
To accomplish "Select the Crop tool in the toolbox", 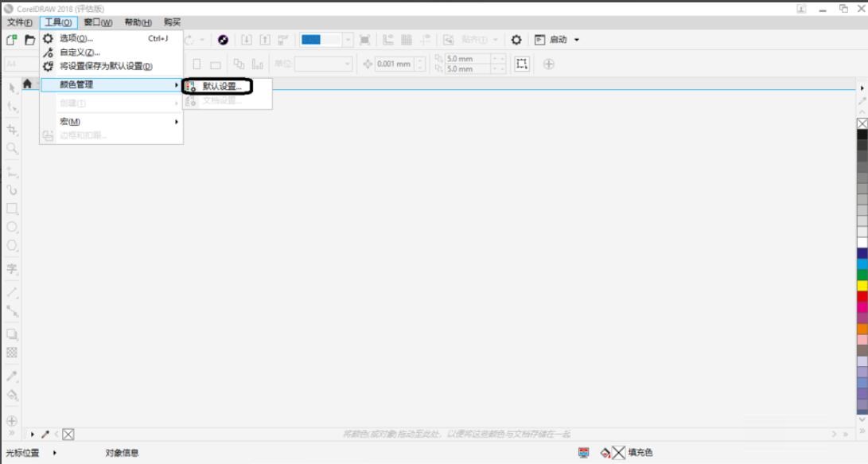I will [x=12, y=130].
